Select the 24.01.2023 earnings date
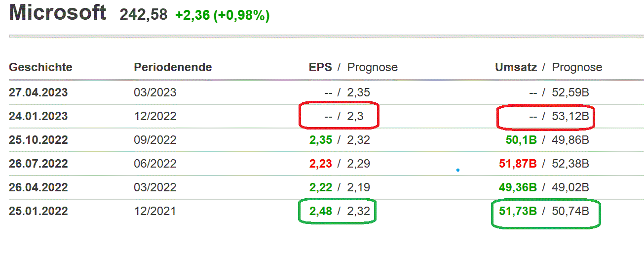The height and width of the screenshot is (263, 644). coord(38,116)
